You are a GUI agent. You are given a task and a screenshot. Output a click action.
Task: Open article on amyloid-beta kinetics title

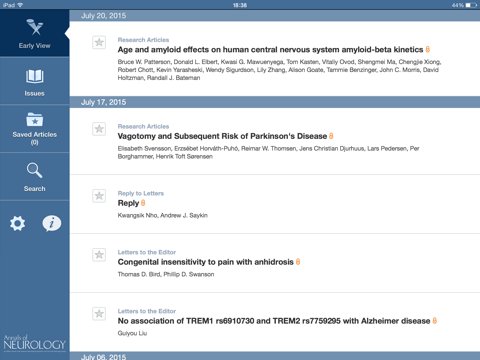270,50
